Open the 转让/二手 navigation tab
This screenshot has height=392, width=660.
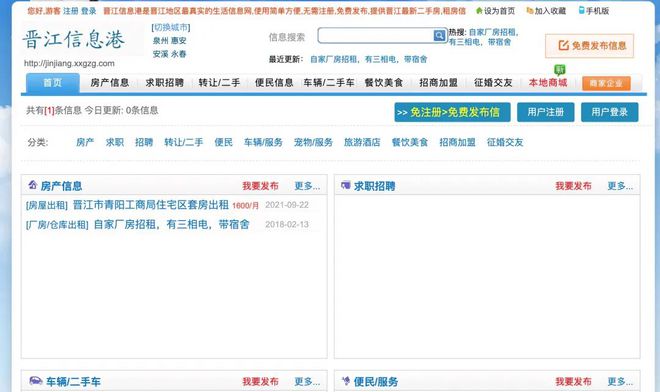[219, 83]
